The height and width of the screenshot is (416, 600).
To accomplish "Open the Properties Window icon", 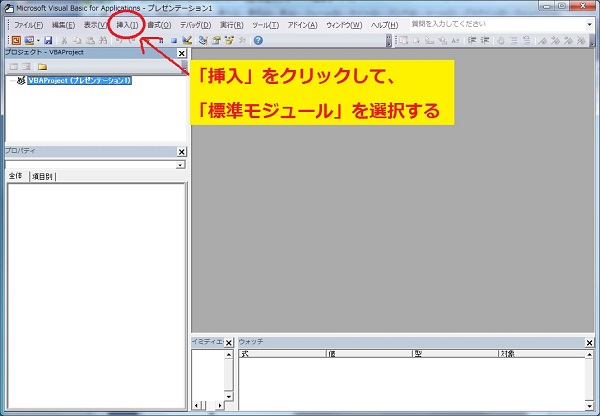I will (216, 40).
